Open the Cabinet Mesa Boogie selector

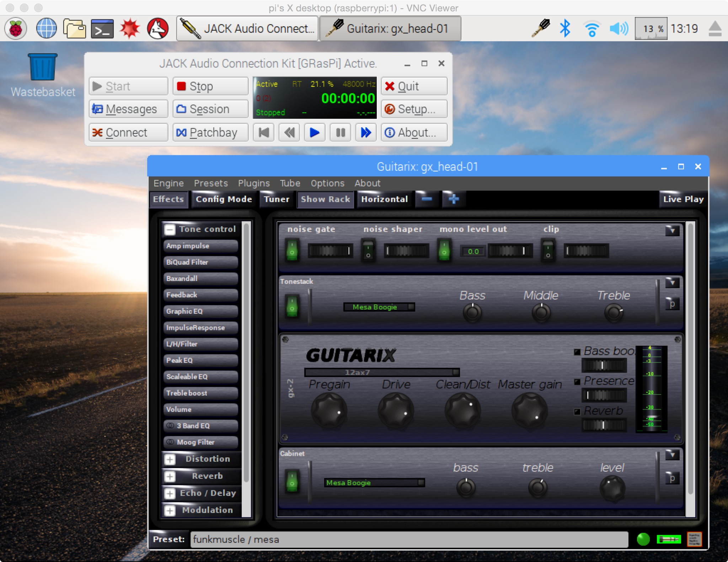coord(375,483)
